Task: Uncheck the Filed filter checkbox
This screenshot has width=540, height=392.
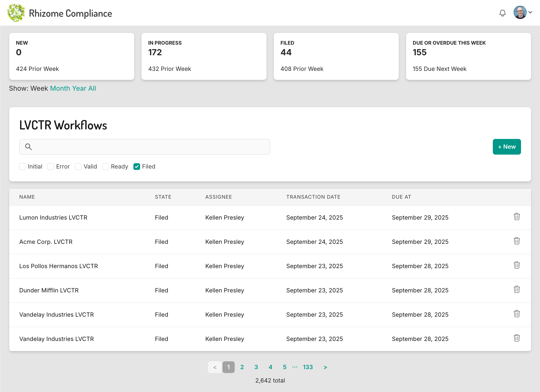Action: (x=137, y=167)
